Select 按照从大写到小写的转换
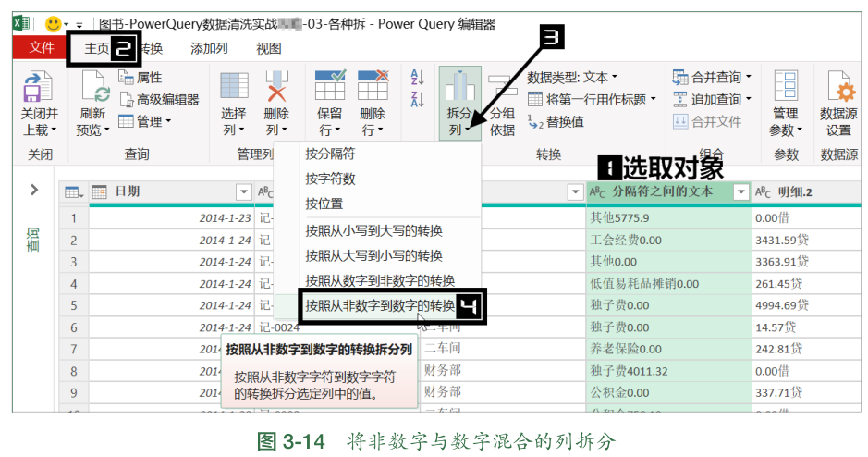This screenshot has height=457, width=868. tap(374, 256)
